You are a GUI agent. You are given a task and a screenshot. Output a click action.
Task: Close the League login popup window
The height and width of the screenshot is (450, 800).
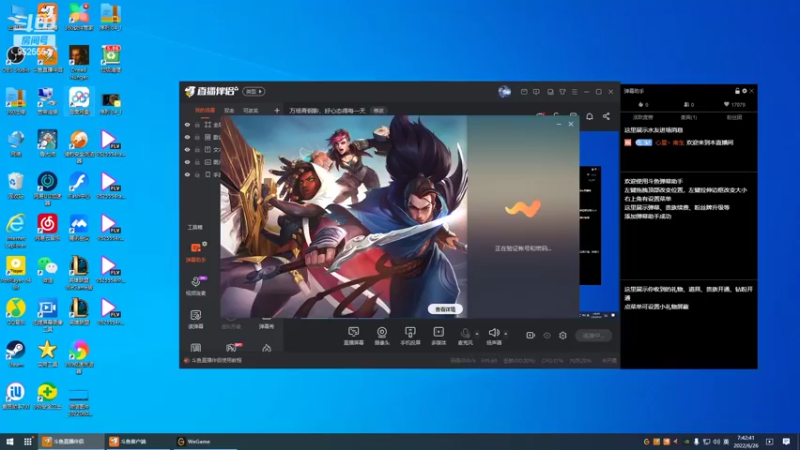click(x=571, y=124)
